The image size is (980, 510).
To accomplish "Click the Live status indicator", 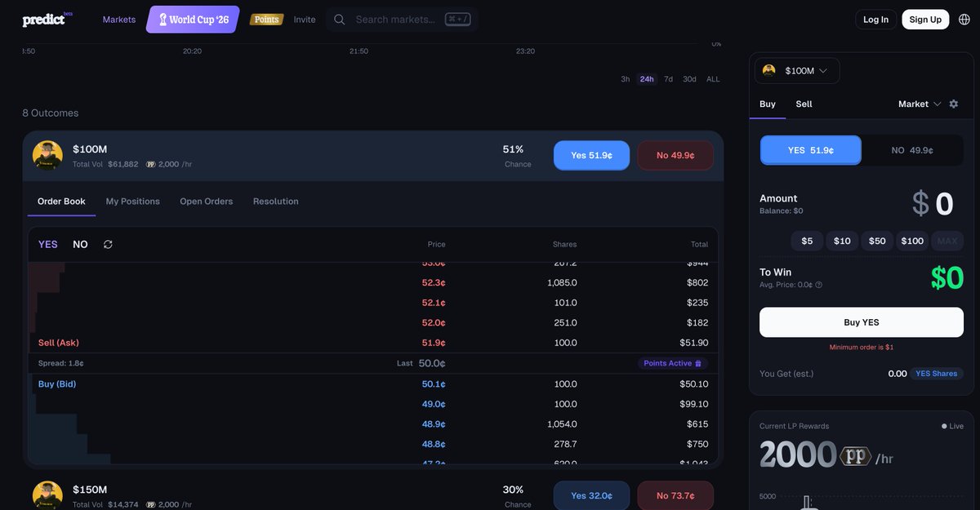I will point(952,426).
